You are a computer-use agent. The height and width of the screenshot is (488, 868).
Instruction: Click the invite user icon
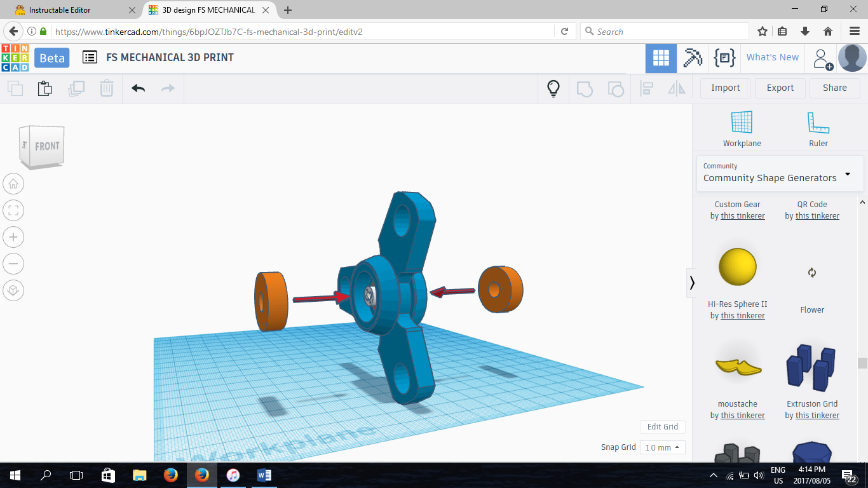point(822,59)
